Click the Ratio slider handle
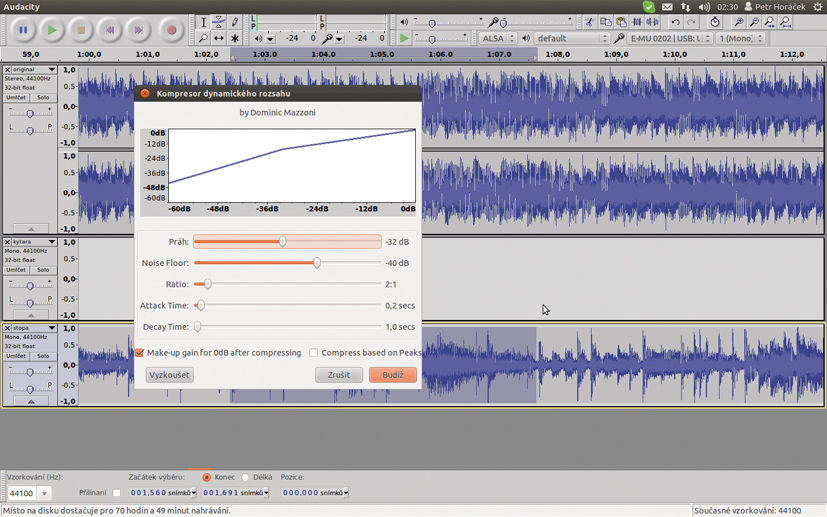Screen dimensions: 827x517 (207, 284)
